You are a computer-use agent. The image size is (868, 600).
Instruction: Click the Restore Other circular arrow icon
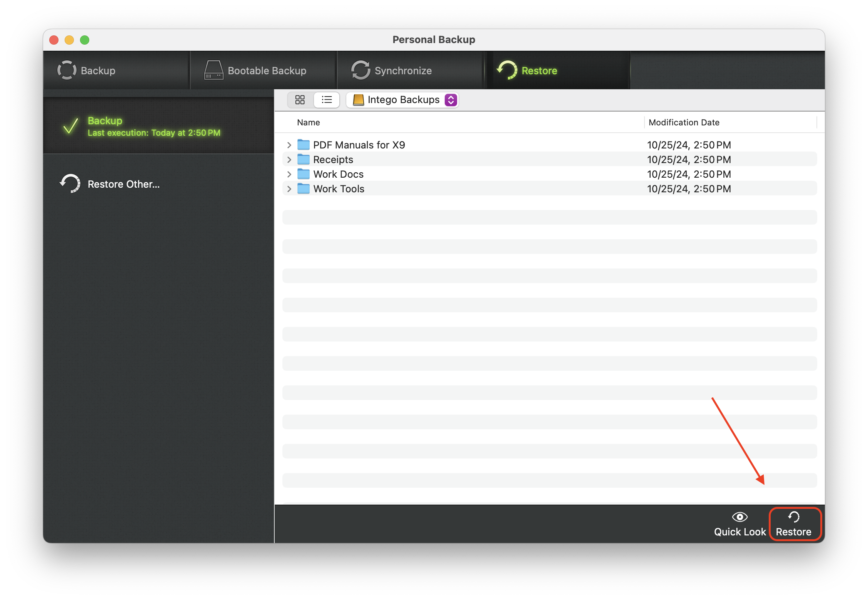pyautogui.click(x=70, y=183)
